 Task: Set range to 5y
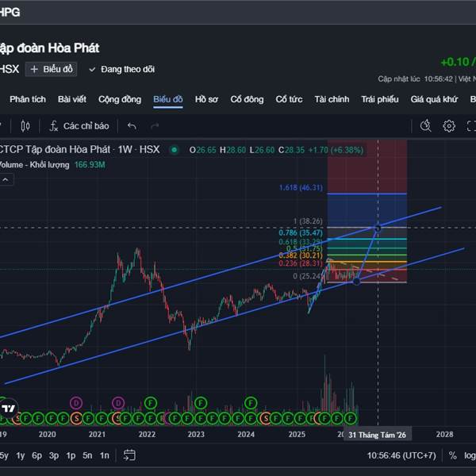point(4,455)
